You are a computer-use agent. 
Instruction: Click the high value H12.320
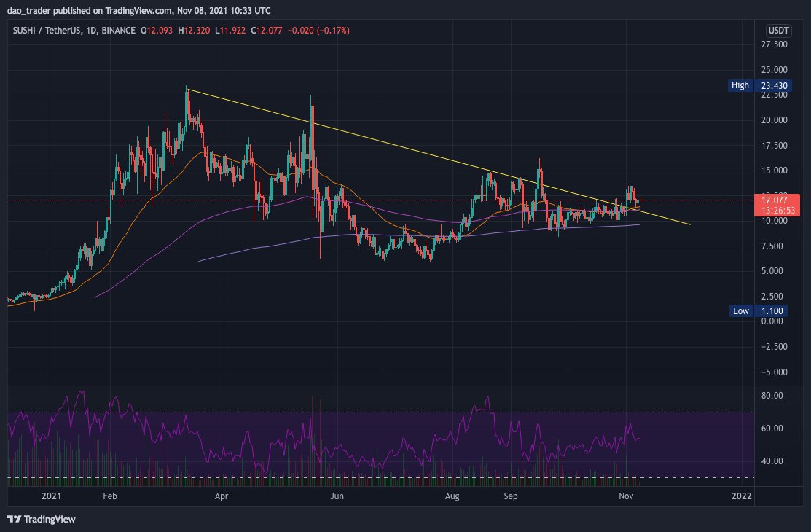pyautogui.click(x=194, y=31)
